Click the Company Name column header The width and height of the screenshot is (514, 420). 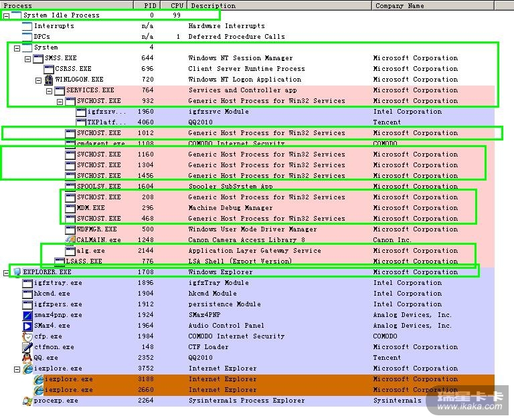pyautogui.click(x=433, y=5)
